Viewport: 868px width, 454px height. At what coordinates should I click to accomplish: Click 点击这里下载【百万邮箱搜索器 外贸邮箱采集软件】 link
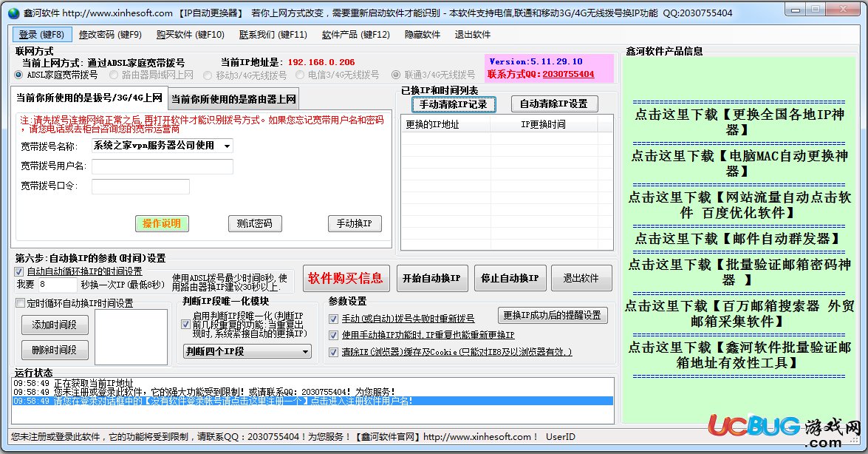pyautogui.click(x=739, y=314)
